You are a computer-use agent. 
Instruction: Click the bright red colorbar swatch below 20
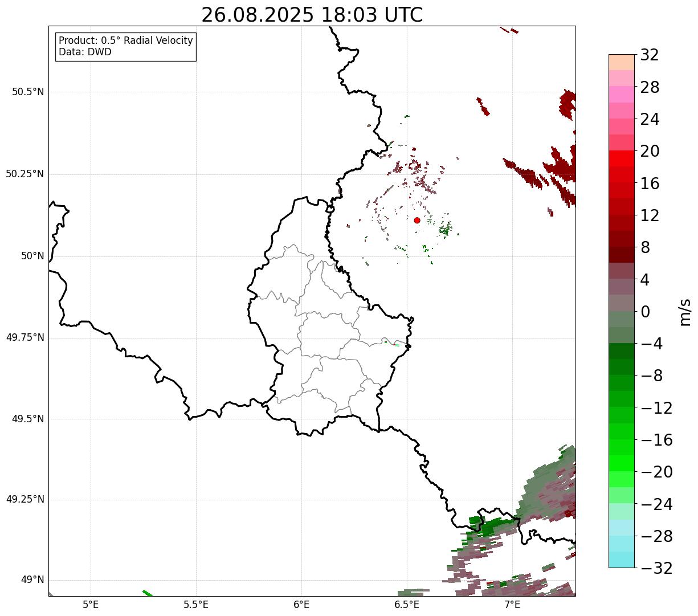[x=622, y=159]
